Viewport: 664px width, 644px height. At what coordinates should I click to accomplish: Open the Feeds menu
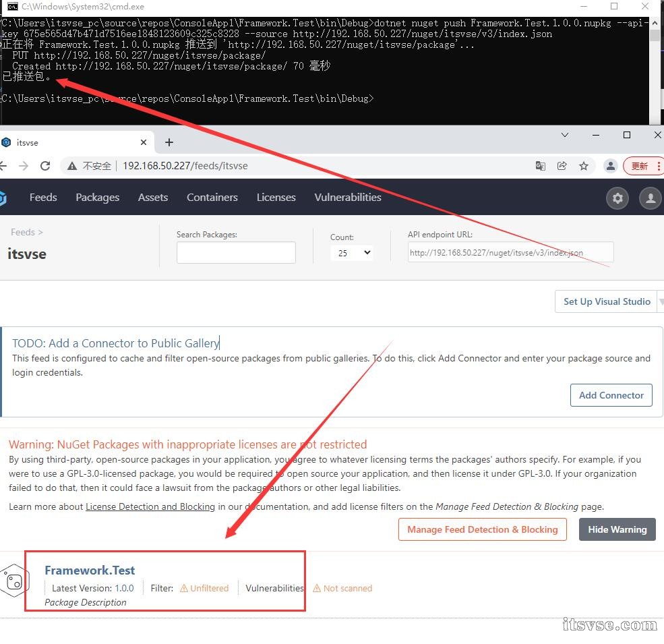point(43,198)
